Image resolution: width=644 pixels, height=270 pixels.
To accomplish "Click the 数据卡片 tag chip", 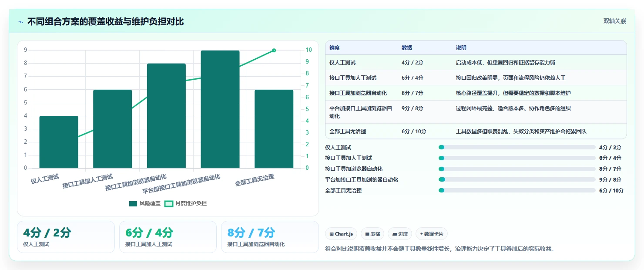I will 431,234.
